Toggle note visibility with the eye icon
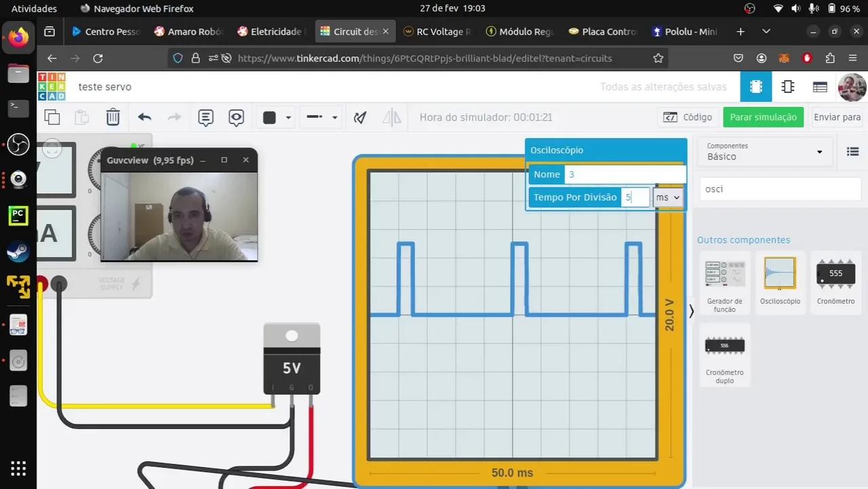 pyautogui.click(x=236, y=117)
